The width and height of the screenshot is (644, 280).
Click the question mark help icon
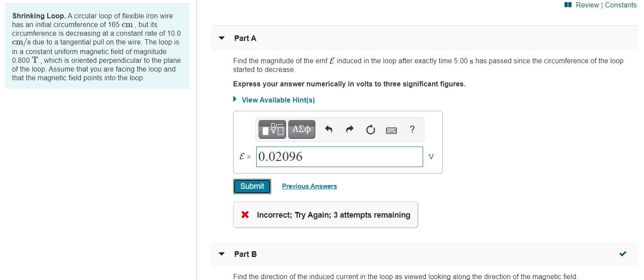[412, 129]
